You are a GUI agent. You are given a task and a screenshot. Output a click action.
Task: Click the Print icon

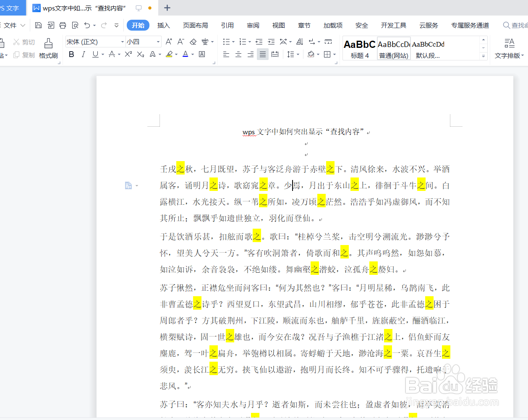click(63, 26)
